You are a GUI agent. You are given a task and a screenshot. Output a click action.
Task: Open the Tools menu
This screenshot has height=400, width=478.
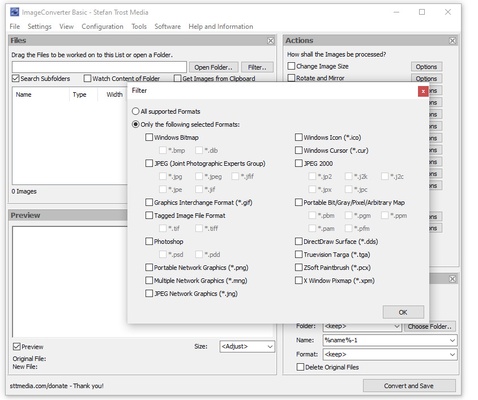[x=139, y=27]
